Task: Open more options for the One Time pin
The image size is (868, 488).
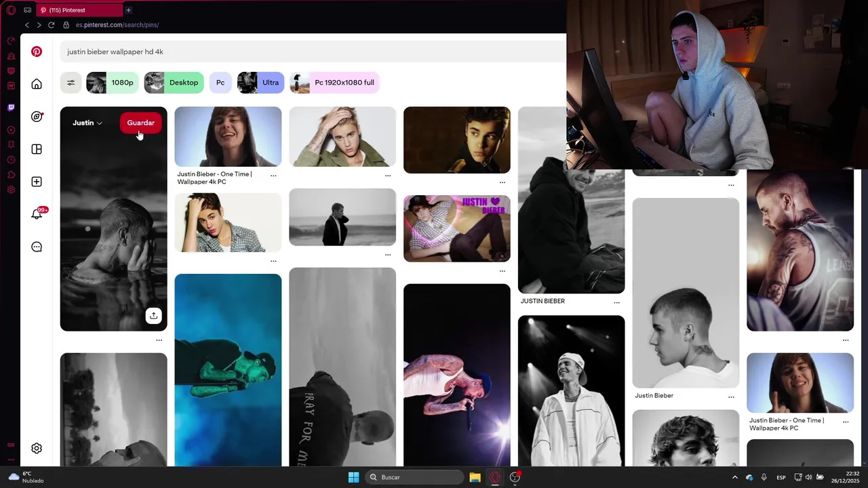Action: click(x=273, y=176)
